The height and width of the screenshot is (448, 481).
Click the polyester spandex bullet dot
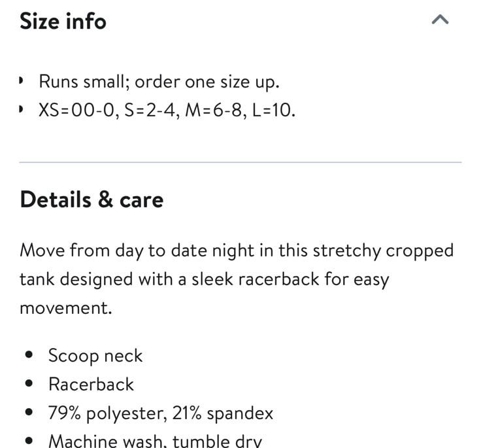click(29, 412)
